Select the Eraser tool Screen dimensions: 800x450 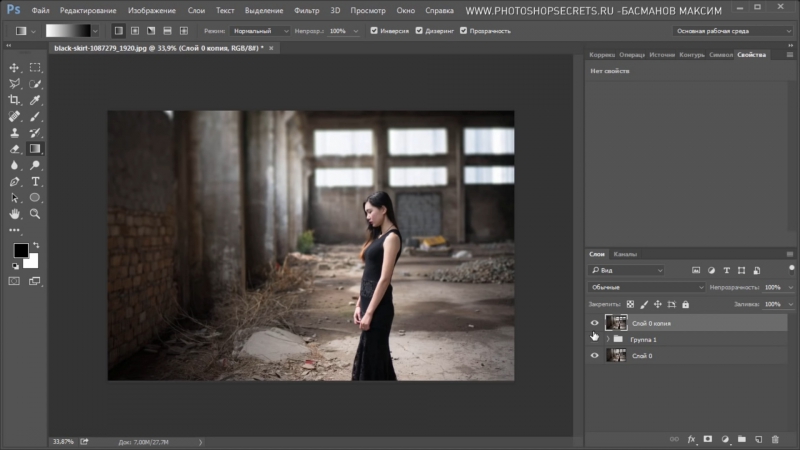click(14, 149)
